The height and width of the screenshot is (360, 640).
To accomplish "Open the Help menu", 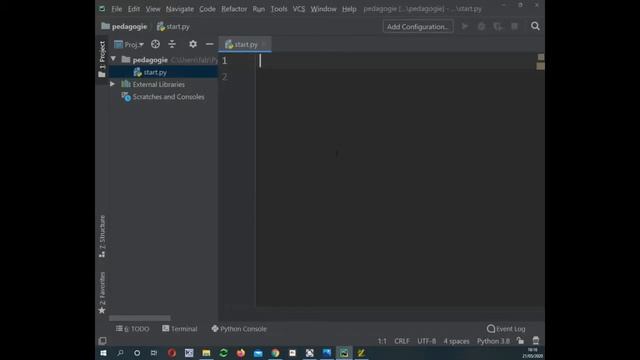I will click(x=349, y=9).
